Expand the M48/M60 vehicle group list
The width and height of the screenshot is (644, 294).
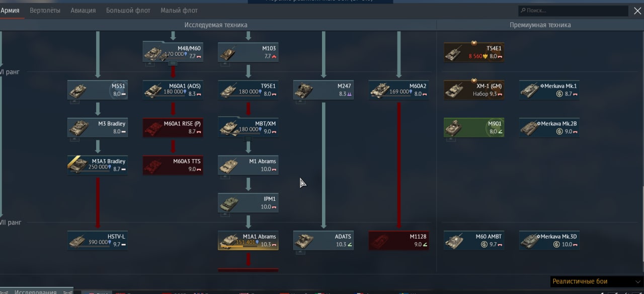[x=173, y=63]
